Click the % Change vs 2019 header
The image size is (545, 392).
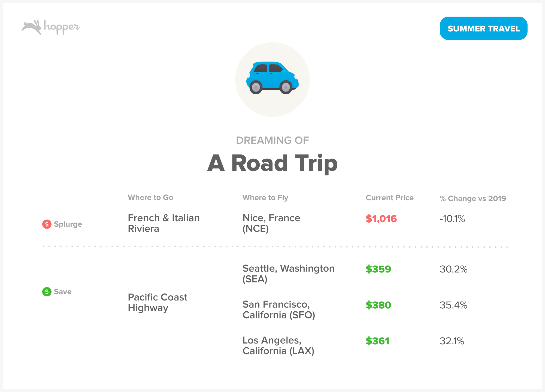coord(473,199)
